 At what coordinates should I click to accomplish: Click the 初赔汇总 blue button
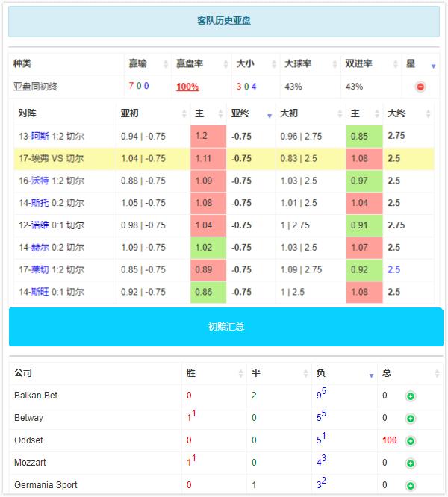pyautogui.click(x=226, y=326)
